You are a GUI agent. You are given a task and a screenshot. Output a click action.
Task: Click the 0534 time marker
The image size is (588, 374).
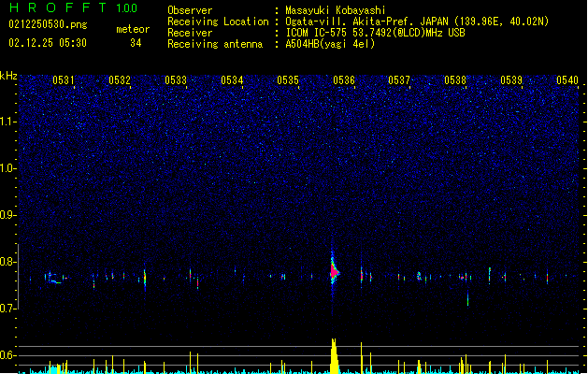coord(232,80)
